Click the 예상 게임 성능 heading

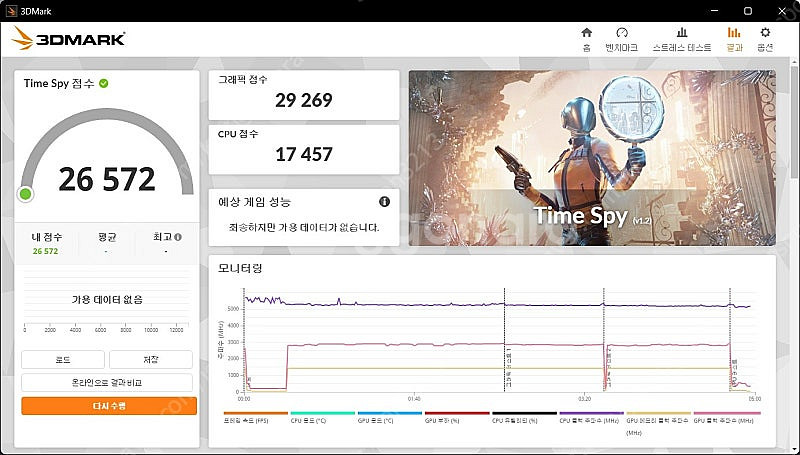click(254, 202)
